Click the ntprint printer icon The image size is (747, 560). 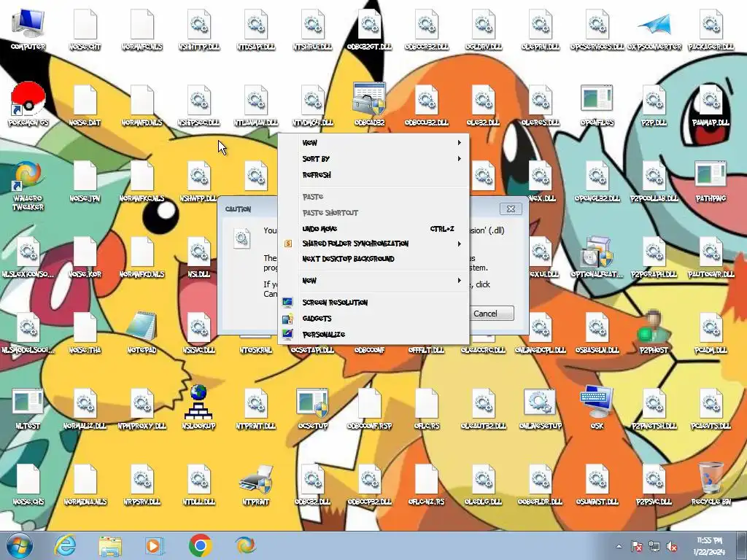[x=256, y=484]
